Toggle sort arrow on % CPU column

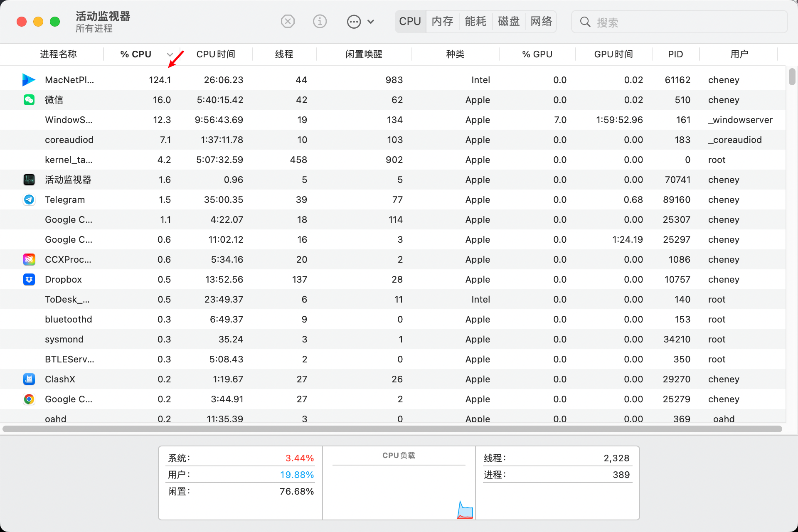pyautogui.click(x=170, y=54)
